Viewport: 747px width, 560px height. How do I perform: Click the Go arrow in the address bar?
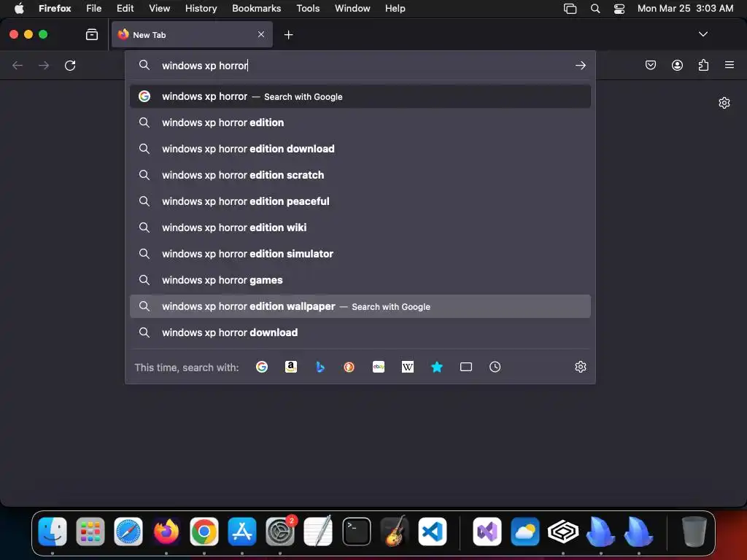[580, 65]
